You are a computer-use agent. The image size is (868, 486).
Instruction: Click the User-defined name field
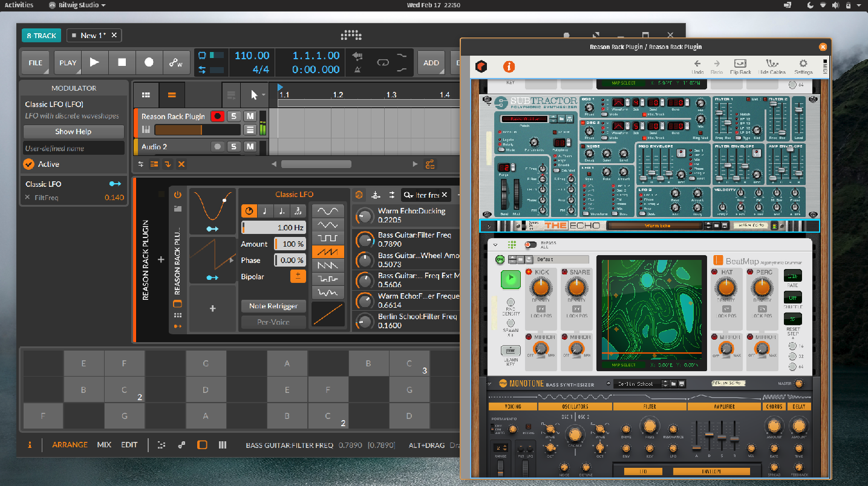[73, 148]
